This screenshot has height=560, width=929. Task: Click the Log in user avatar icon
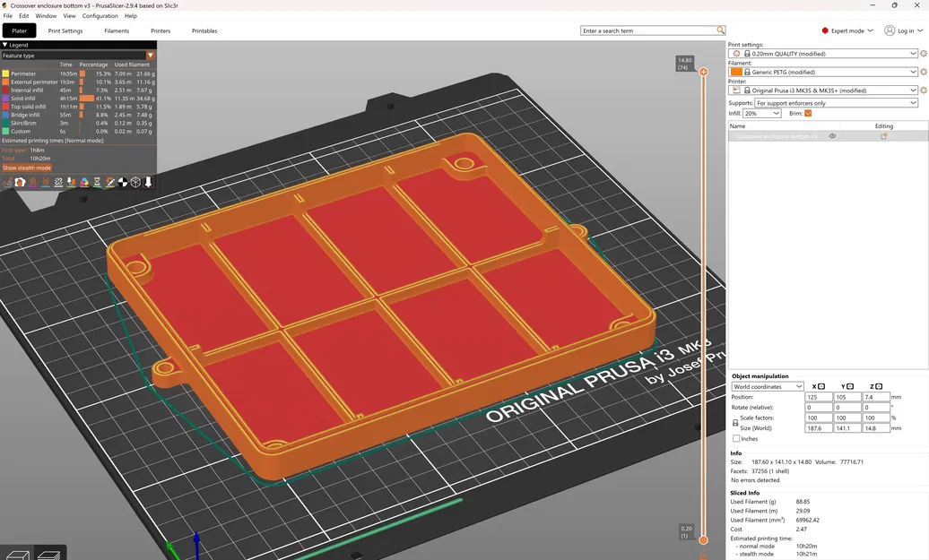tap(890, 30)
